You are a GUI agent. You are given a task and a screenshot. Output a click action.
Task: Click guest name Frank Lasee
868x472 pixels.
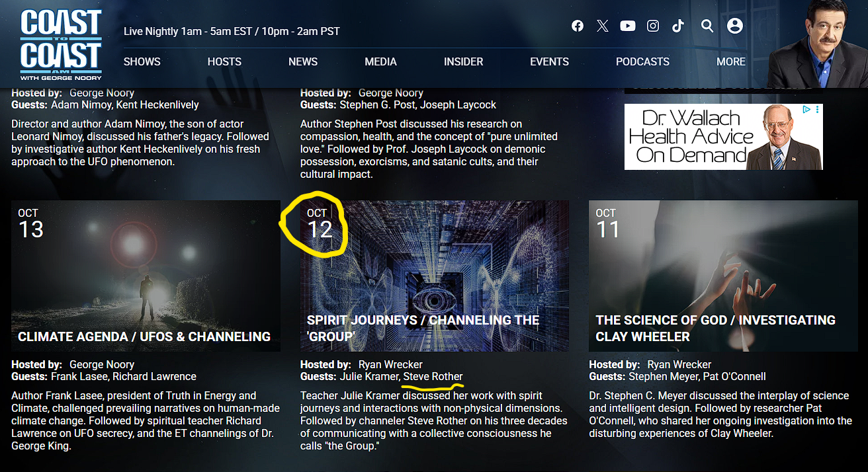point(79,376)
